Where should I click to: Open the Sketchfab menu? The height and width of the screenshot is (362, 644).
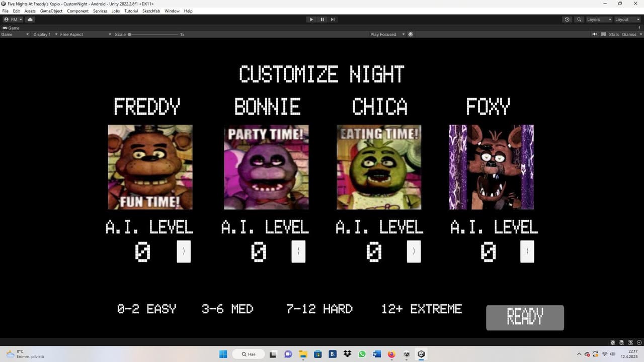[151, 11]
